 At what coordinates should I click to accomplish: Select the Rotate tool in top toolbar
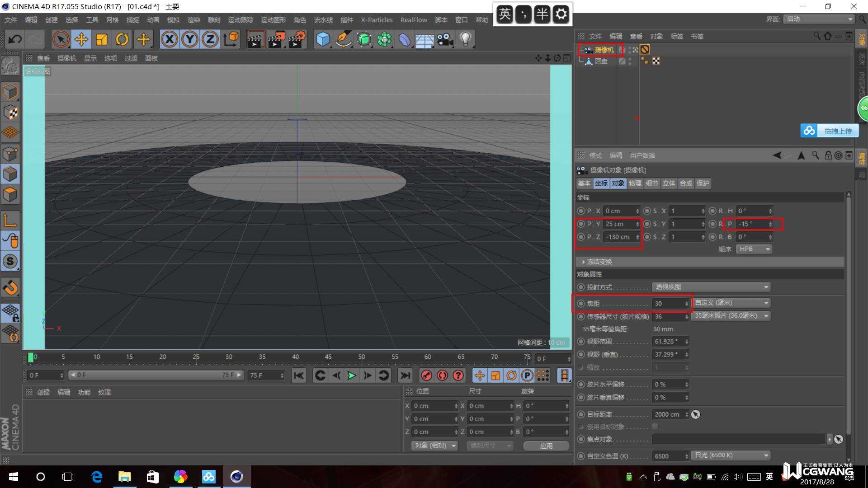(122, 40)
